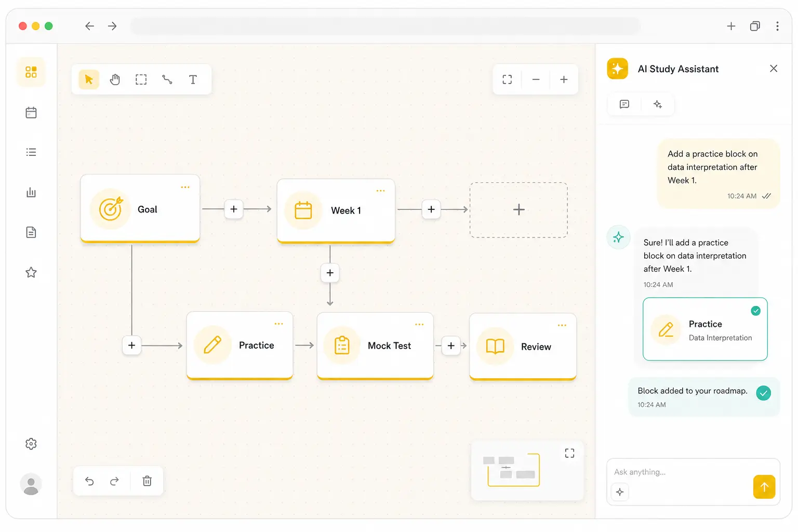Add a new block in dashed placeholder

(x=518, y=210)
